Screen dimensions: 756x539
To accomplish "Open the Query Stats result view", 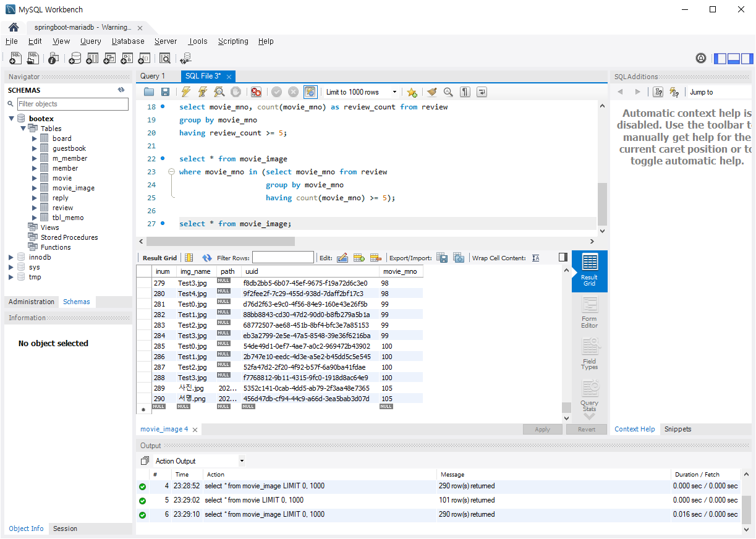I will tap(590, 396).
